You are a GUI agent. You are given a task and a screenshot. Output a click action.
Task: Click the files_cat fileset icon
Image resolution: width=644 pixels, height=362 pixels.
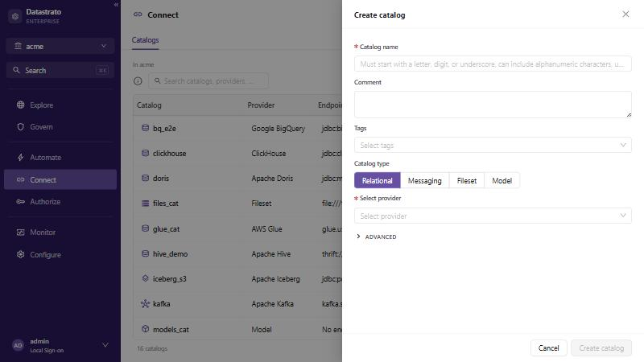pos(146,204)
